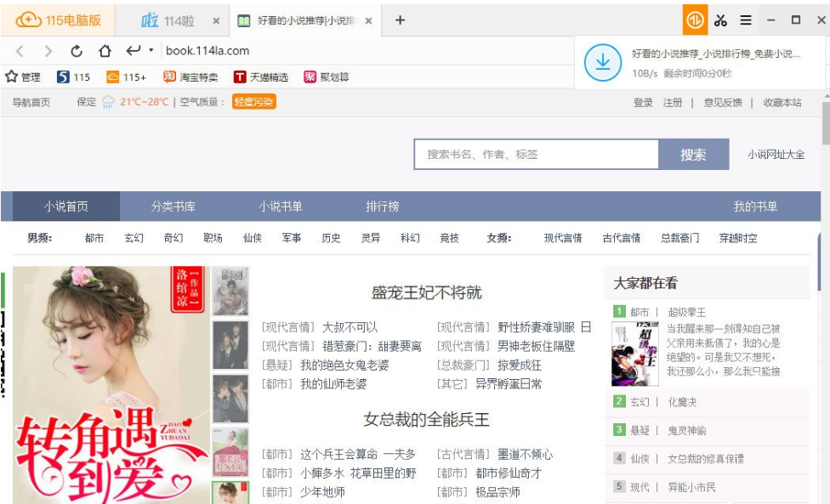830x504 pixels.
Task: Open the 女总裁的全能兵王 headline
Action: point(426,419)
